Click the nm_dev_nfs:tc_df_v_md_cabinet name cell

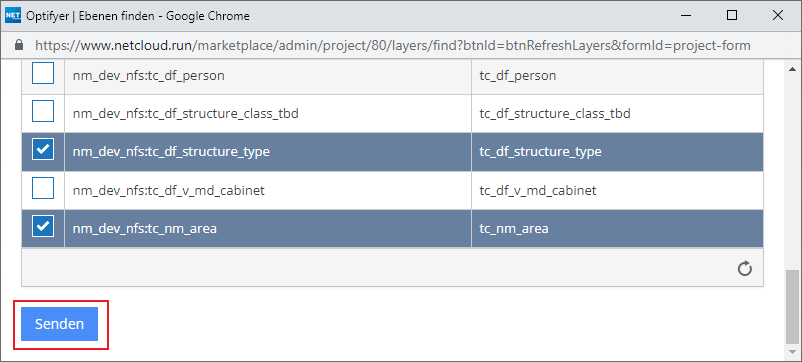point(268,190)
